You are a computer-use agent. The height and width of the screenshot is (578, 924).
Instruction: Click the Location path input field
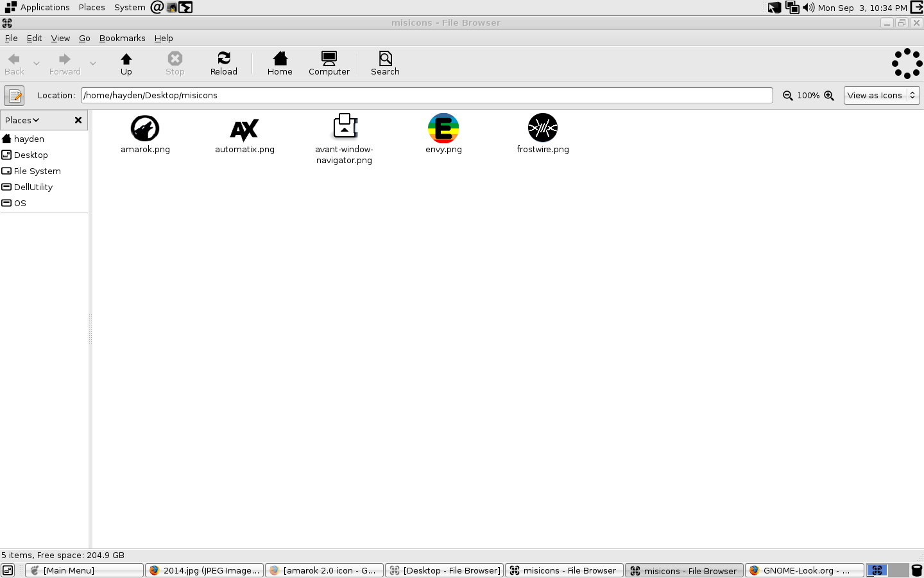pos(427,95)
